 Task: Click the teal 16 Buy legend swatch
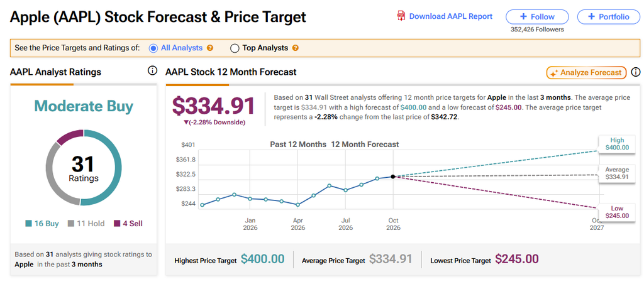coord(28,224)
